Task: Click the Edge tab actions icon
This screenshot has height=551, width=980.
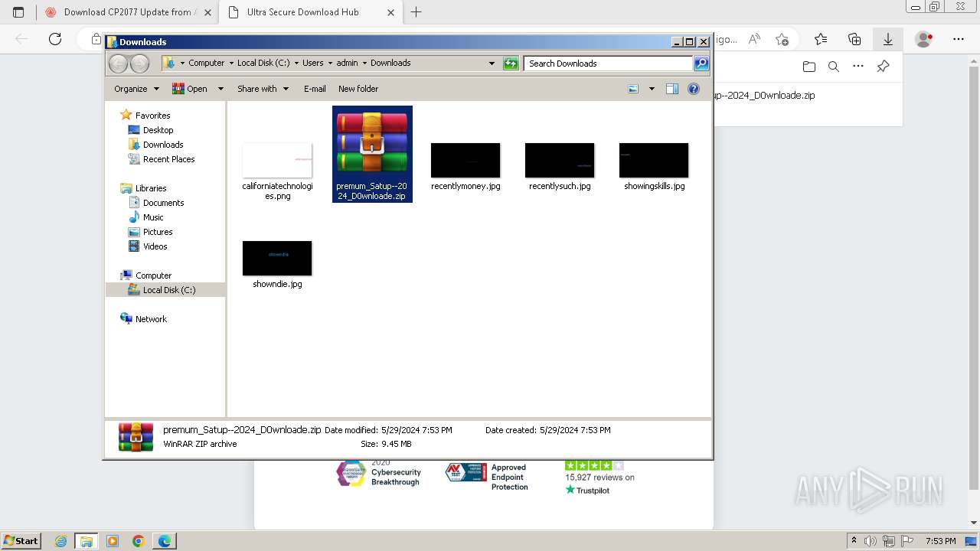Action: click(x=18, y=12)
